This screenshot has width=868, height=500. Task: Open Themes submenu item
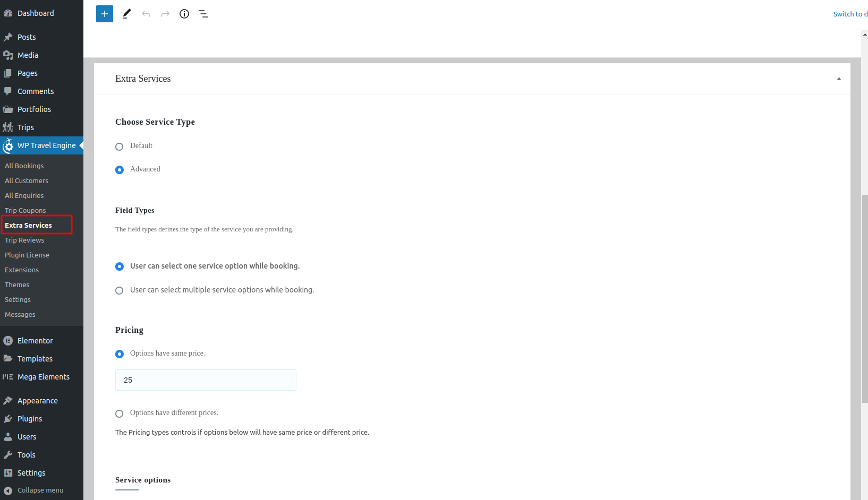tap(17, 285)
